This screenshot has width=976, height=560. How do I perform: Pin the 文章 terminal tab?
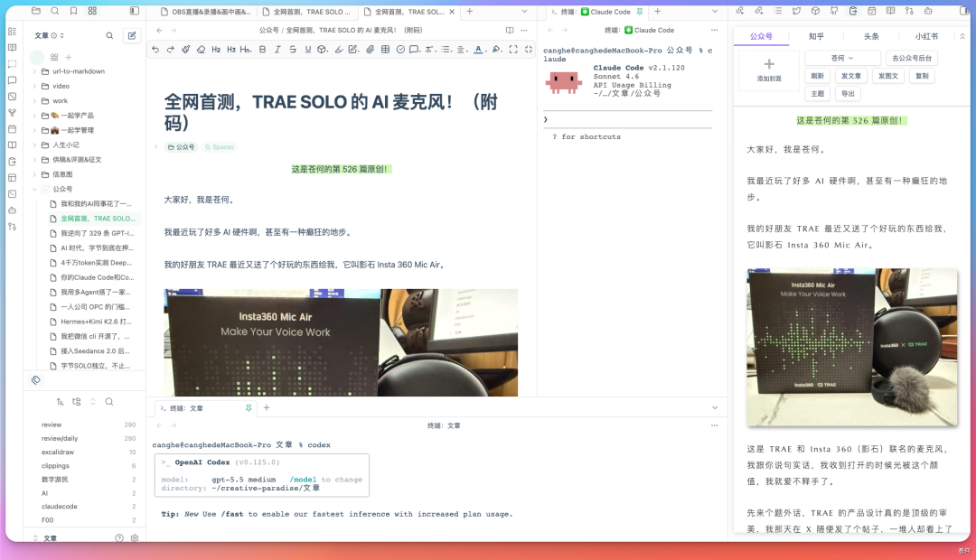(x=249, y=408)
